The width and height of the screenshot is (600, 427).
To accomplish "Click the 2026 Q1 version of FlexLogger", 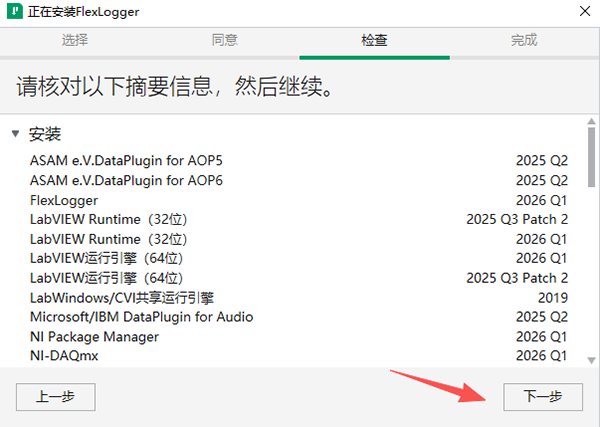I will (x=541, y=200).
